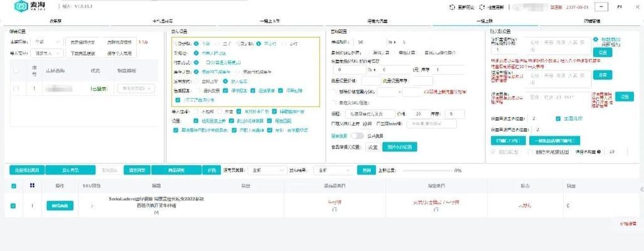Viewport: 644px width, 251px height.
Task: Click the edit icon below the SerioLudere title
Action: pyautogui.click(x=156, y=212)
